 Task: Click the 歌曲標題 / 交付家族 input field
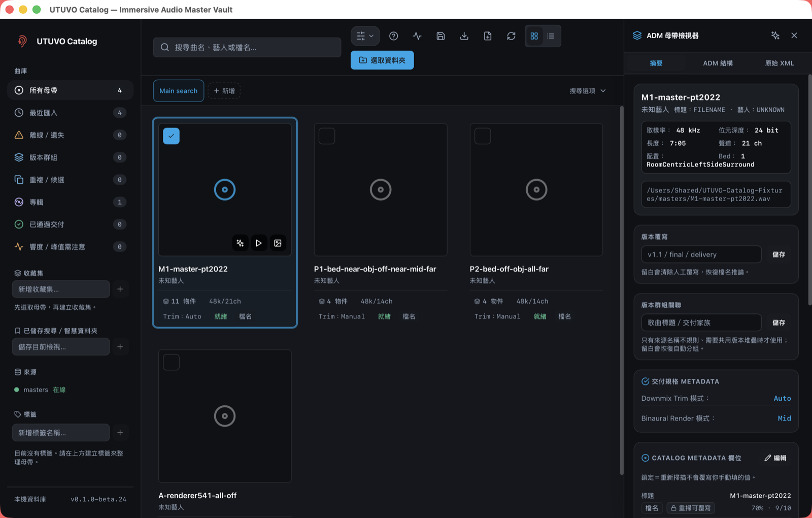click(x=701, y=323)
